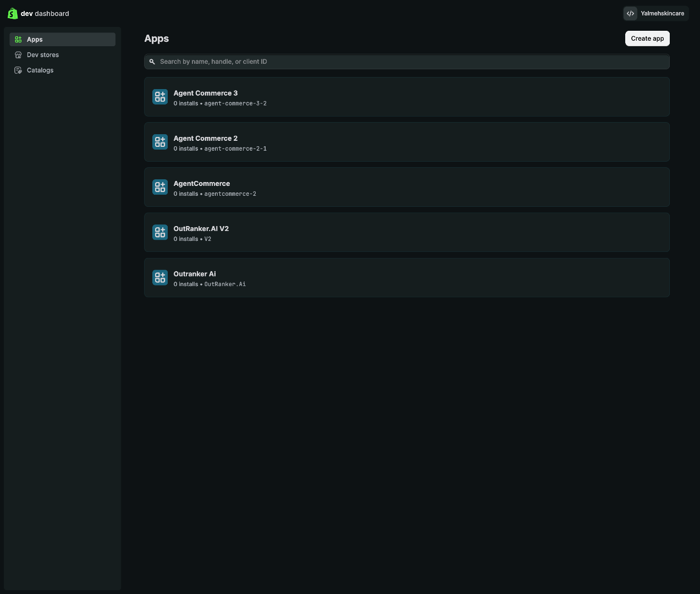The height and width of the screenshot is (594, 700).
Task: Open the Agent Commerce 2 app
Action: coord(407,142)
